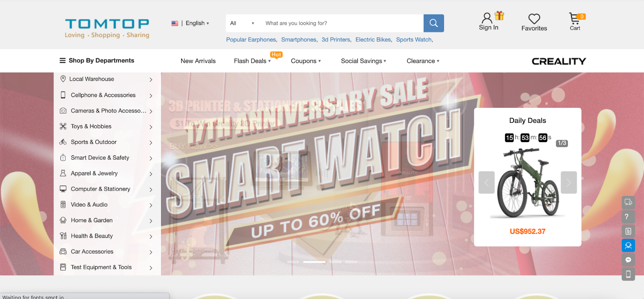Click the chat messenger floating icon

(628, 260)
